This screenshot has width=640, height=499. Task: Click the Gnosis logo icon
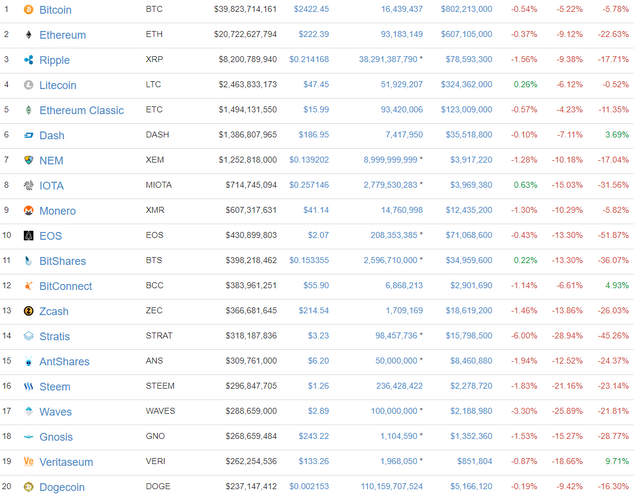(29, 437)
